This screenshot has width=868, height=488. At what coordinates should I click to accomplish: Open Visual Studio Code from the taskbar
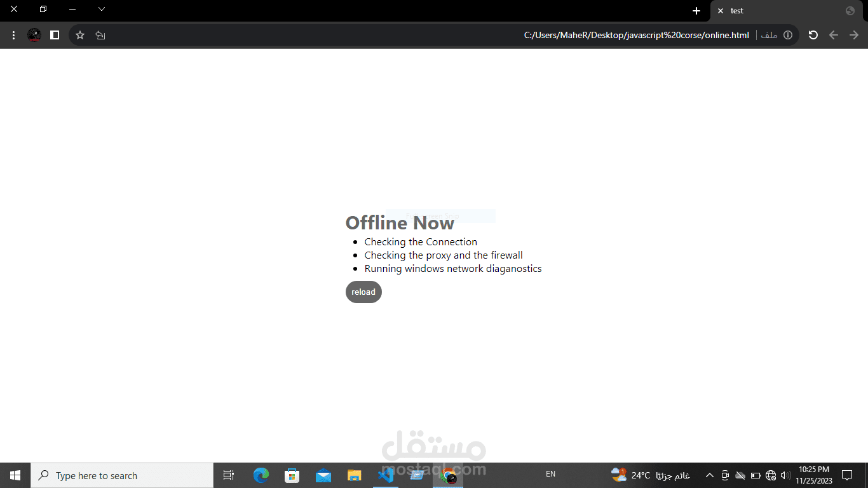[386, 475]
